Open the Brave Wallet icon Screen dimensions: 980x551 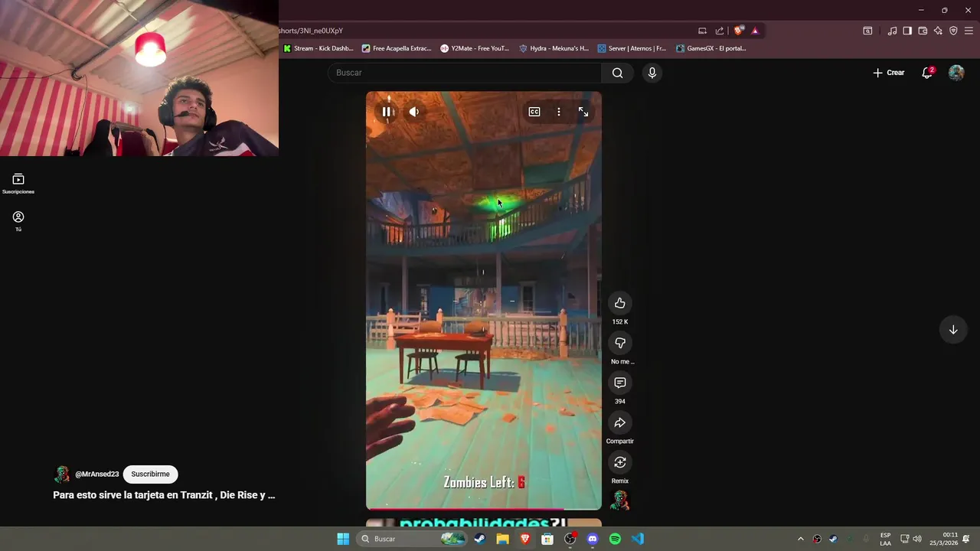(x=923, y=31)
